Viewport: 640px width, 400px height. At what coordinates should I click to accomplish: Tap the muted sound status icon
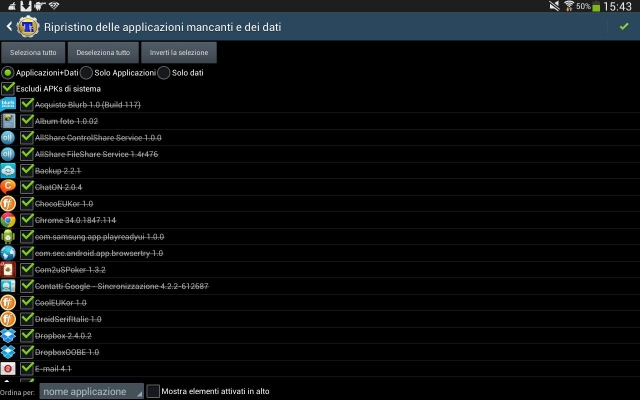(x=554, y=6)
